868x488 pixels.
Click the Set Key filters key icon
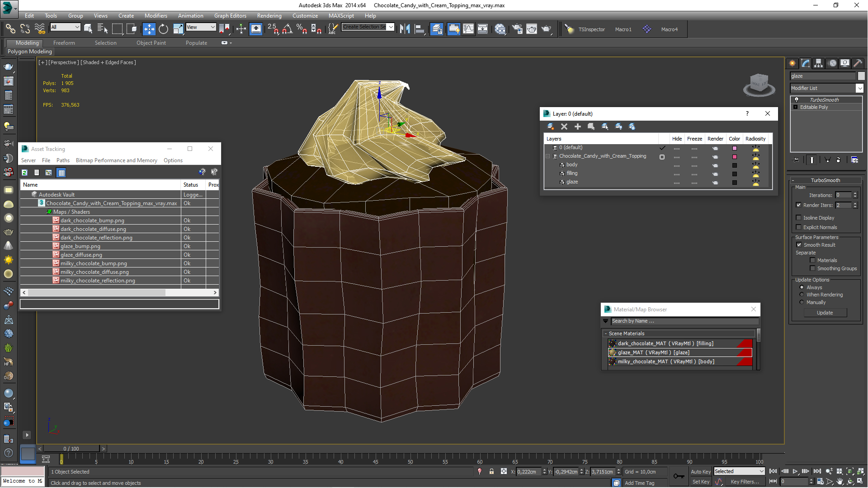coord(679,476)
